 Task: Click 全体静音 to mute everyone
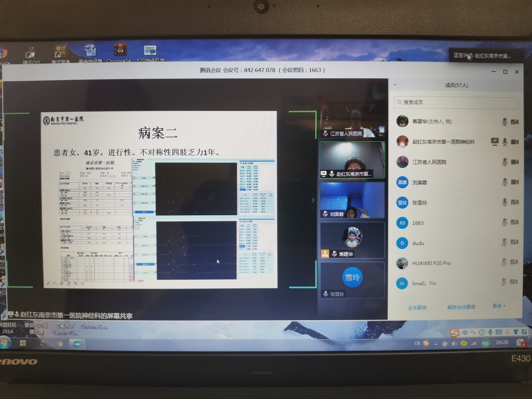pyautogui.click(x=417, y=307)
